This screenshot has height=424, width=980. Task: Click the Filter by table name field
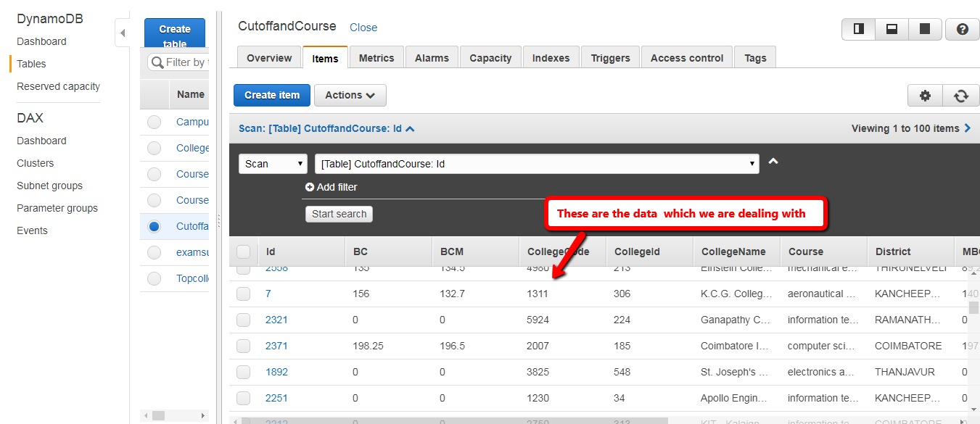[178, 62]
